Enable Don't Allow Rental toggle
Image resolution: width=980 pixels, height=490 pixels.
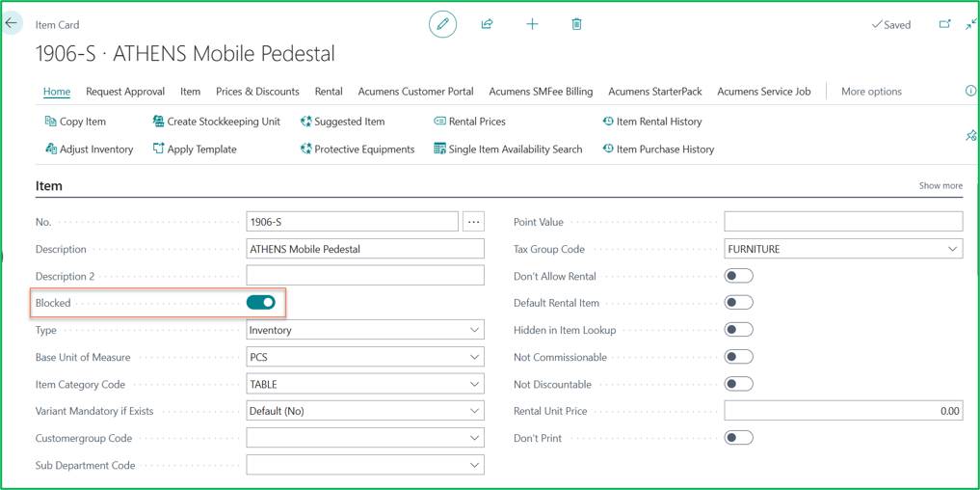[738, 276]
